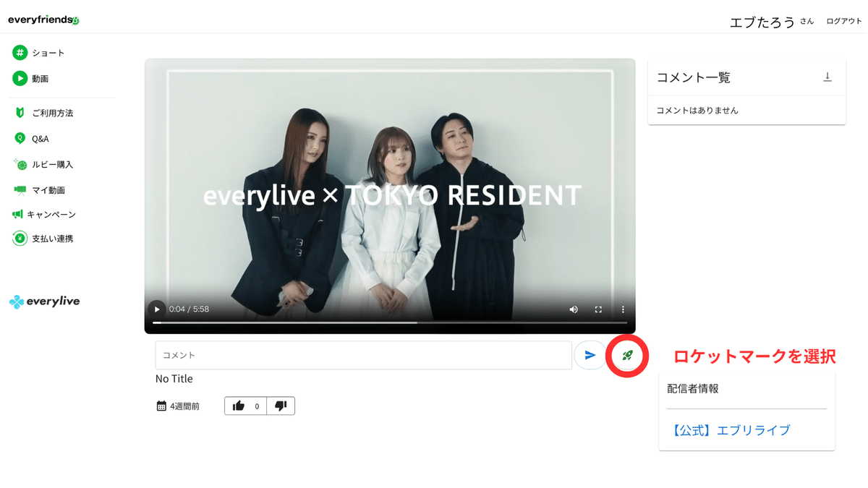Viewport: 868px width, 488px height.
Task: Select the ルビー購入 gem icon
Action: tap(20, 164)
